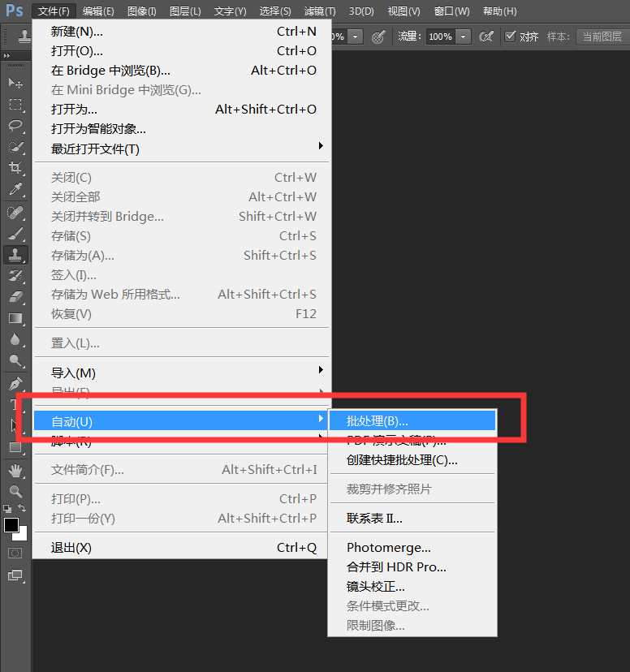
Task: Select 联系表 II... in submenu
Action: pyautogui.click(x=412, y=518)
